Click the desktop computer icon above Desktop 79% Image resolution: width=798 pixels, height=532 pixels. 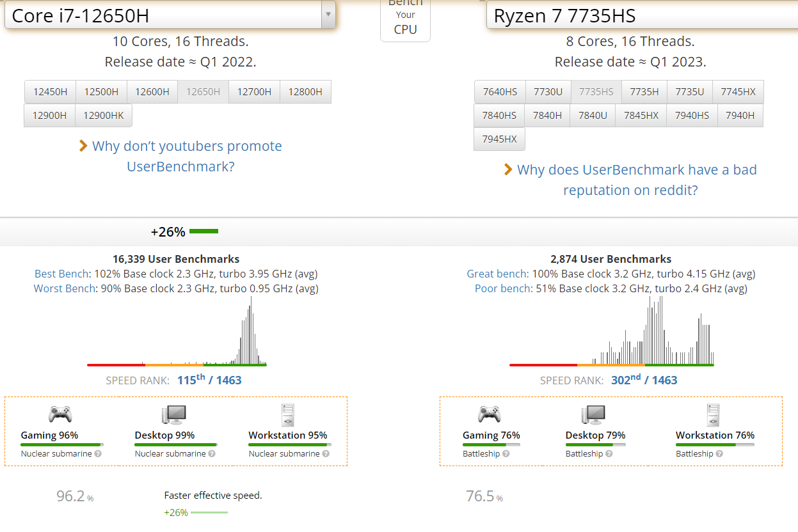tap(595, 415)
